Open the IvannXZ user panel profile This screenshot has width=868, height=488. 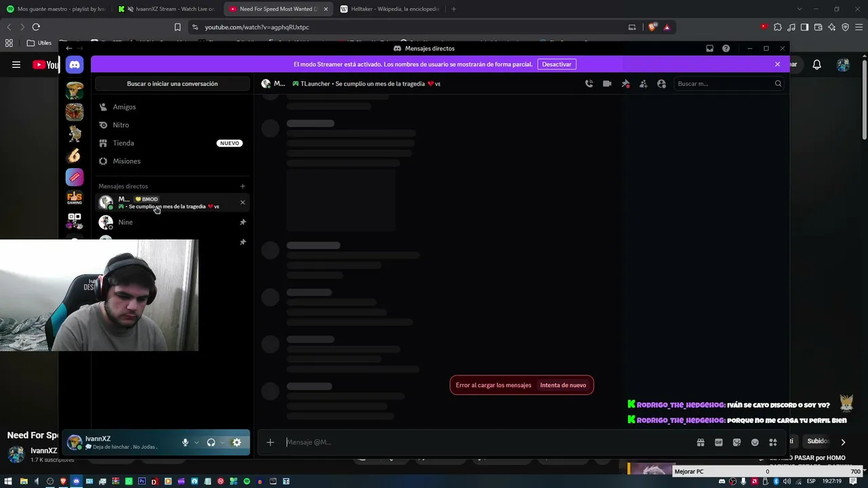[x=119, y=443]
